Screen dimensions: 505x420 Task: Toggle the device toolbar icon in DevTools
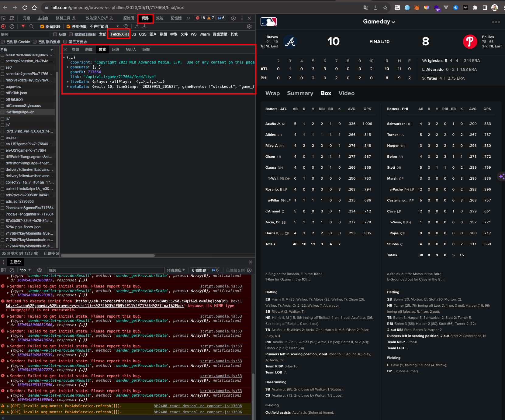(x=12, y=18)
